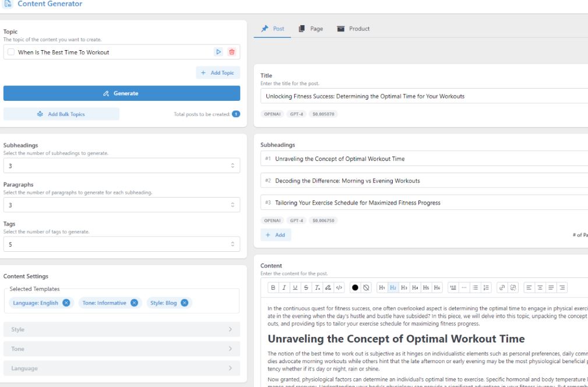Add a new subheading with Add button

(x=276, y=235)
